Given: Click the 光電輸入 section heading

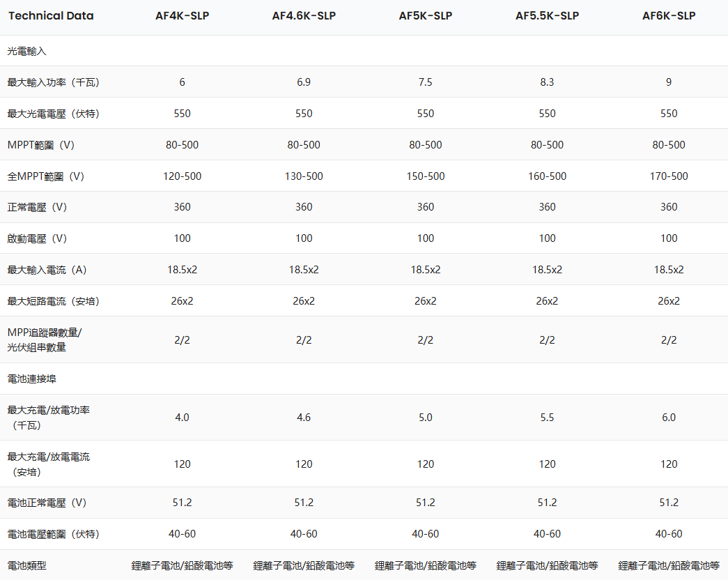Looking at the screenshot, I should click(x=27, y=51).
